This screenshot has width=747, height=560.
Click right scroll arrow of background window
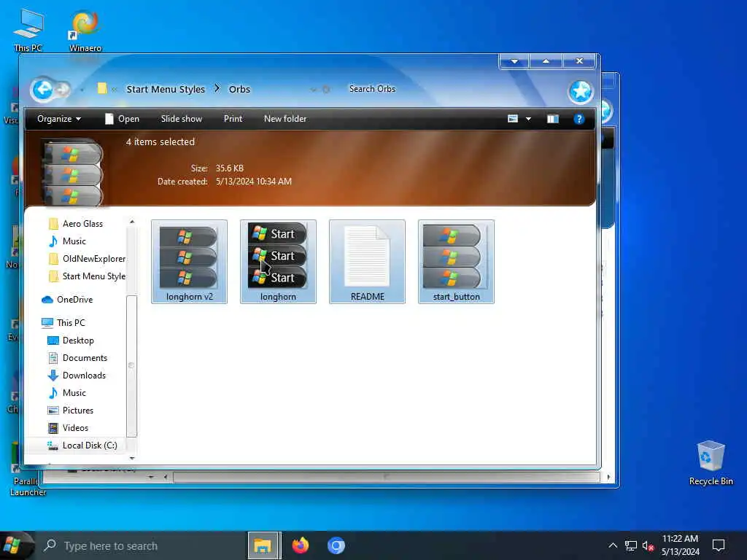click(x=608, y=477)
